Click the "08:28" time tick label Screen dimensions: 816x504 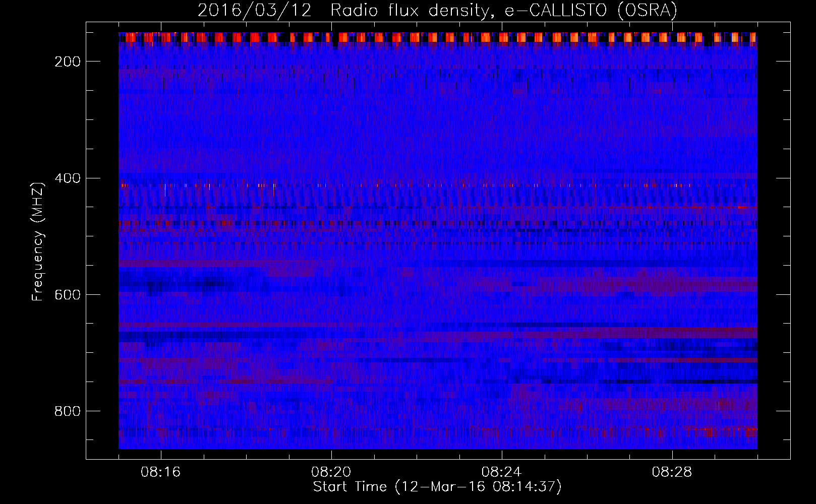point(672,472)
